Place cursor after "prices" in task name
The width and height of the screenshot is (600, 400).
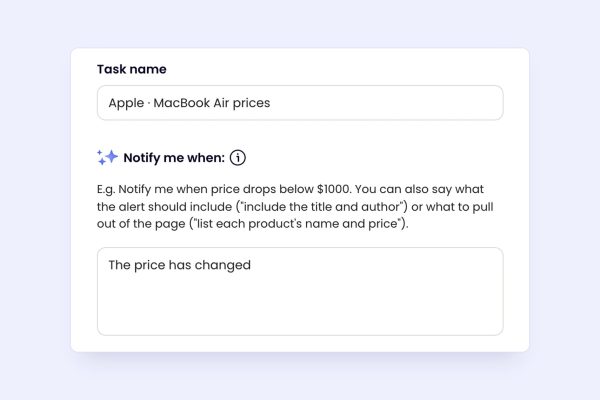click(271, 103)
